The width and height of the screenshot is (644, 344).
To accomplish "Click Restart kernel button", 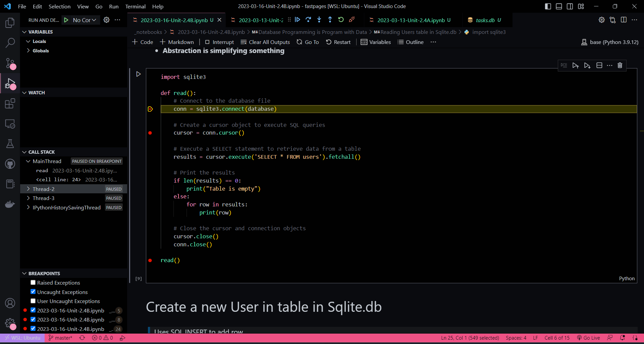I will [x=338, y=42].
